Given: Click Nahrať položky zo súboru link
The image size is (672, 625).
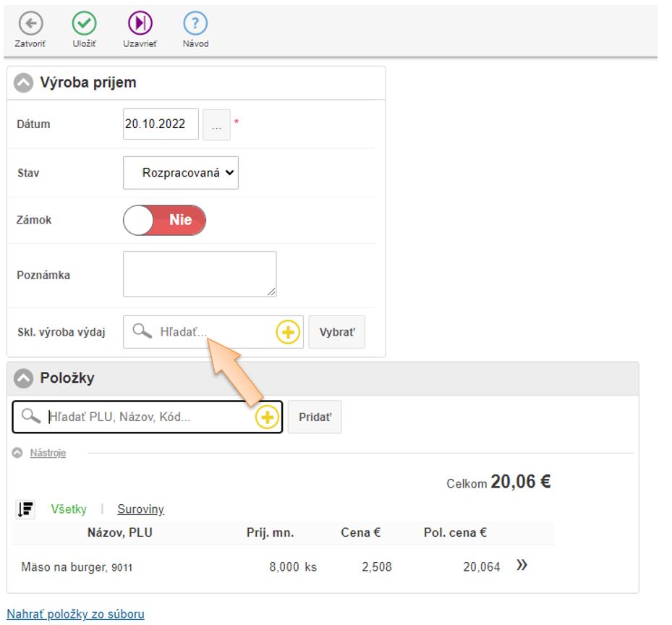Looking at the screenshot, I should point(76,614).
